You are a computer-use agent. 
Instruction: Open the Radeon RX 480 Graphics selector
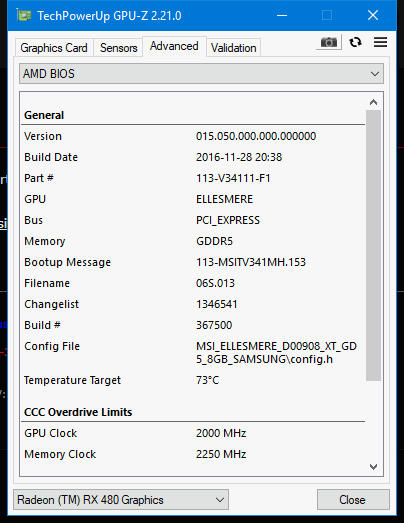point(121,500)
